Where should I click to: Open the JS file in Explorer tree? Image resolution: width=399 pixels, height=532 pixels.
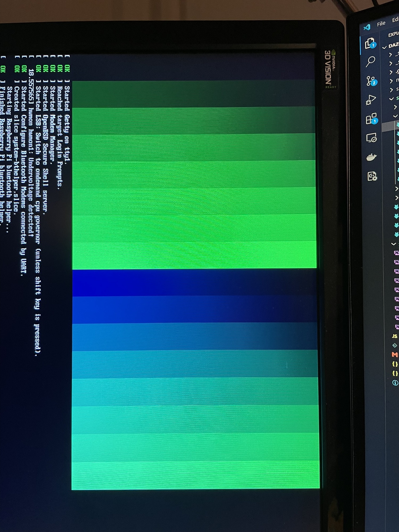click(x=395, y=336)
